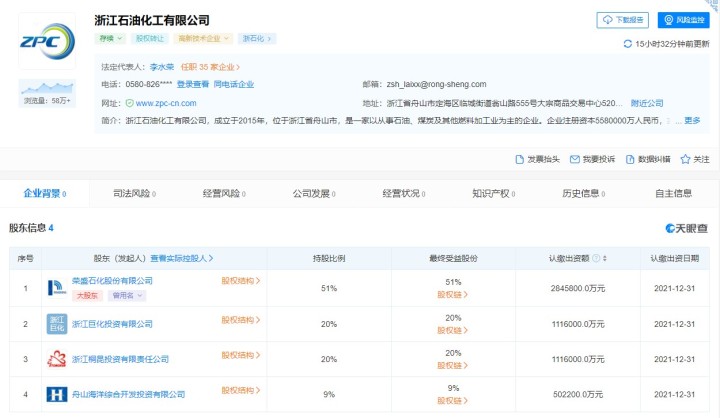Expand company intro with 更多
This screenshot has width=720, height=418.
point(692,120)
